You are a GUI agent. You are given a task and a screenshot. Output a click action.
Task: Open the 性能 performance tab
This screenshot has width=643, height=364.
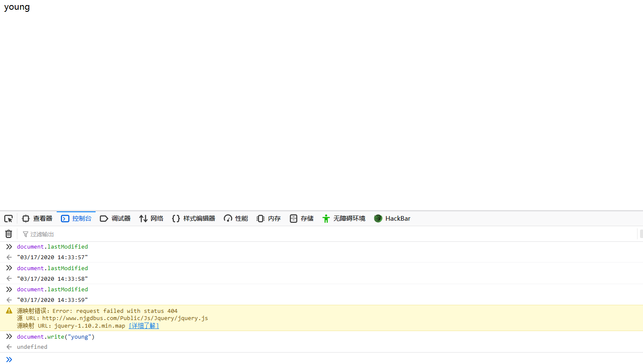click(236, 219)
